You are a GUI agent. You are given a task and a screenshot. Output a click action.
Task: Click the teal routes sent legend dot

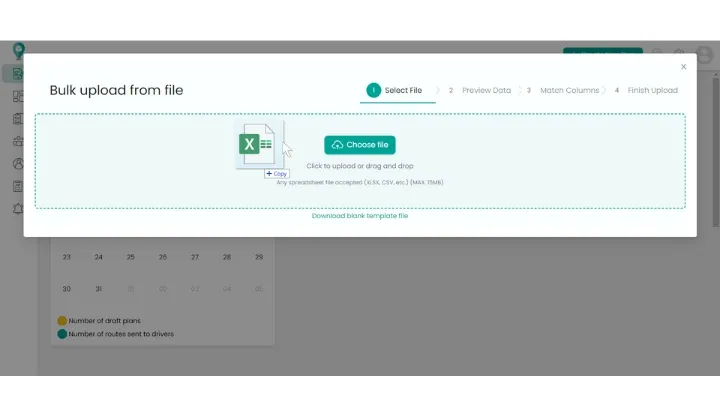coord(62,334)
